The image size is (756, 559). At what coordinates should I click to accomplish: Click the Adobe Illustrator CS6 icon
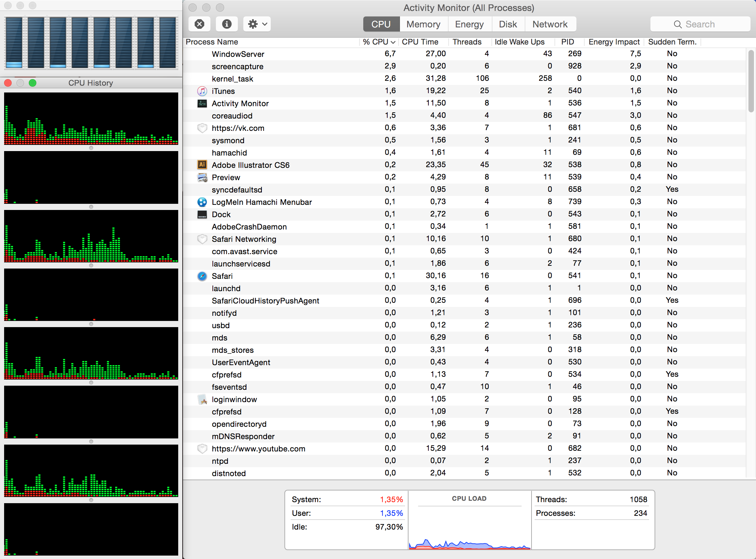202,165
